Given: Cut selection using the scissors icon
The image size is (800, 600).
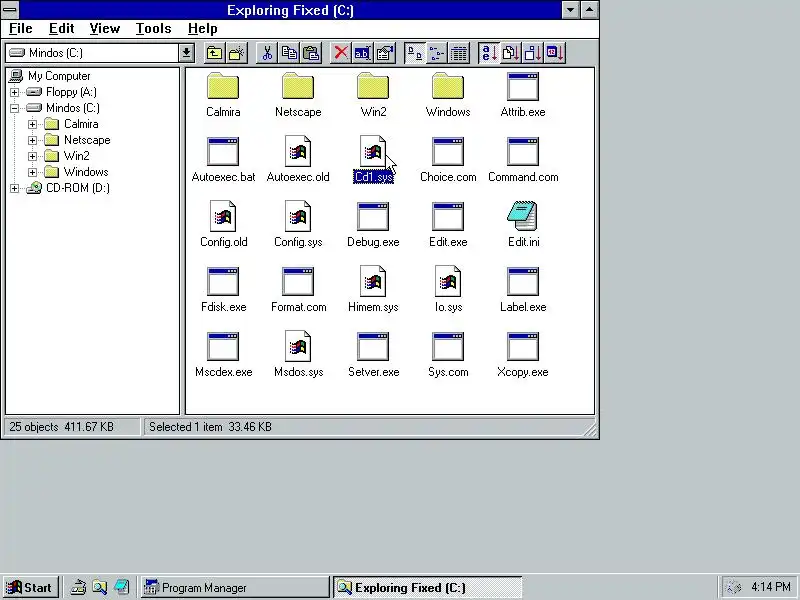Looking at the screenshot, I should [x=266, y=53].
